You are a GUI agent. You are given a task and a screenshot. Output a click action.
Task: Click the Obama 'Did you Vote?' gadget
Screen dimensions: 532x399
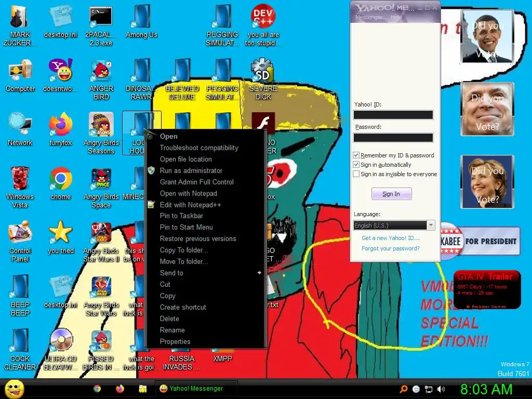coord(487,36)
